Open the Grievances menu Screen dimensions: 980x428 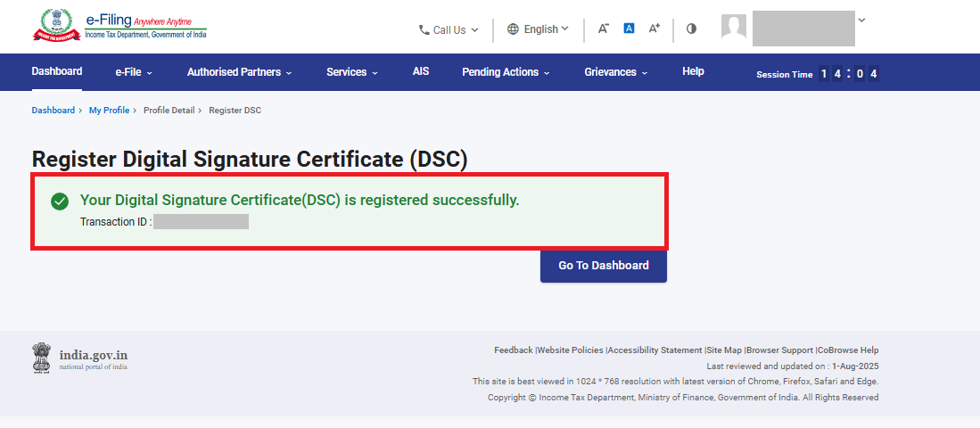[615, 72]
